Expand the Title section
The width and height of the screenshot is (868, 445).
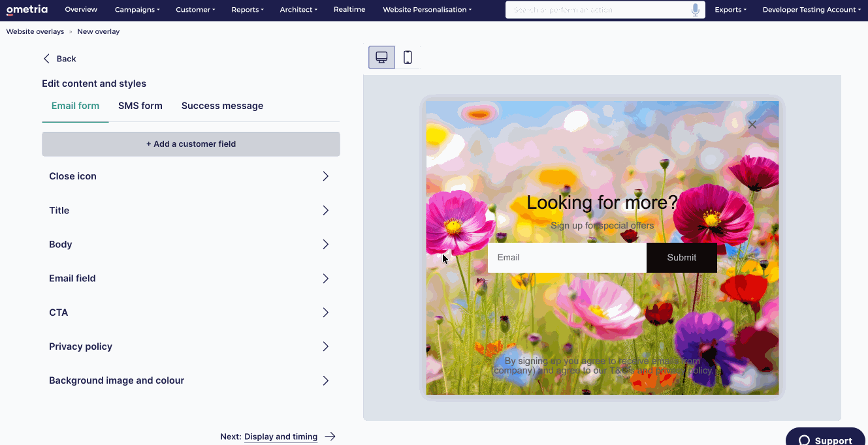point(191,210)
